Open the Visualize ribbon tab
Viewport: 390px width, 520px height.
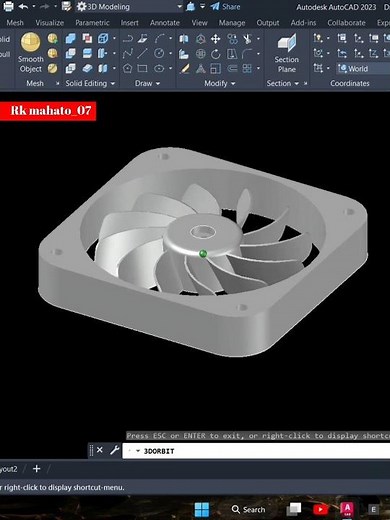click(50, 23)
